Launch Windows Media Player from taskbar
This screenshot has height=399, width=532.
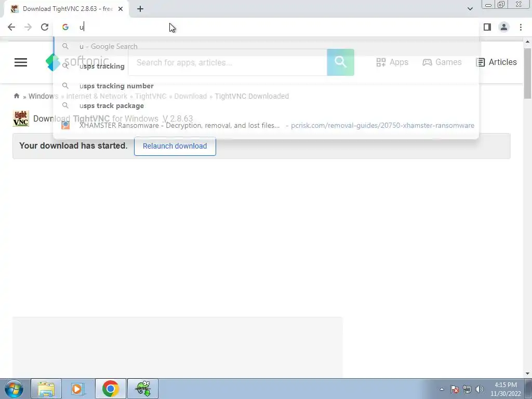point(78,389)
